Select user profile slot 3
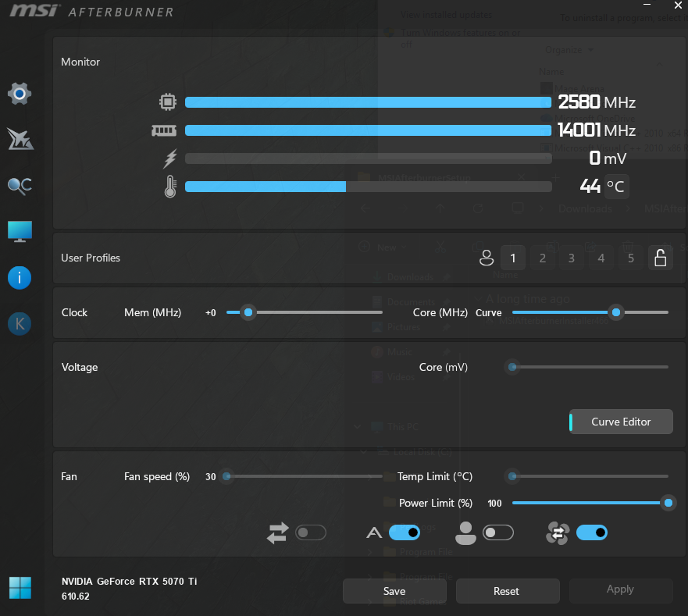 coord(572,258)
